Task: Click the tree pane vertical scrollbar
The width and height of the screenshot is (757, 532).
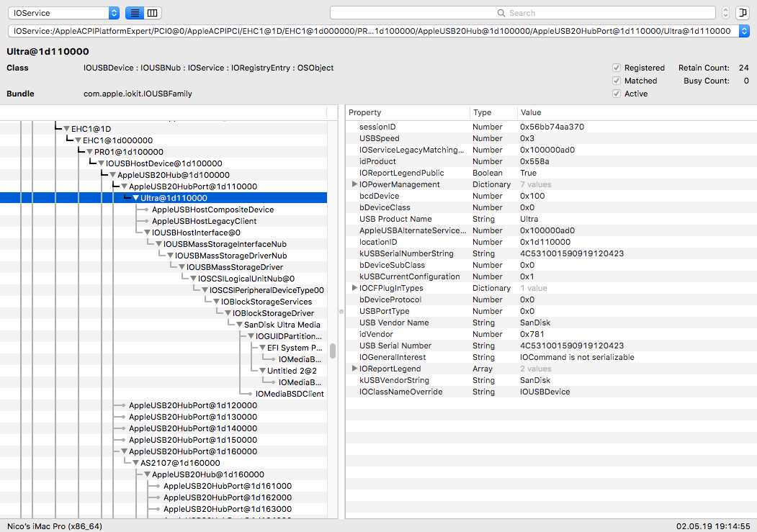Action: point(333,351)
